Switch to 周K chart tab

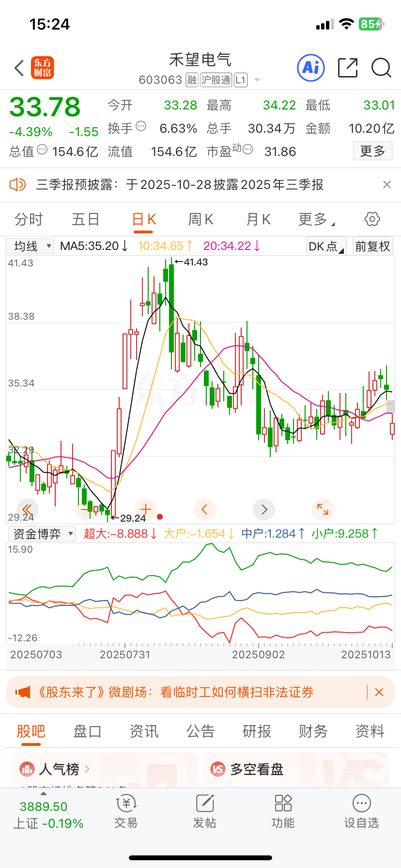pos(201,219)
